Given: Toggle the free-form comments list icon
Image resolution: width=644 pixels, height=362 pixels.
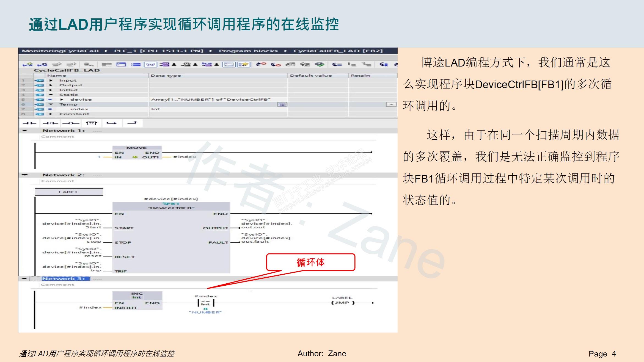Looking at the screenshot, I should click(229, 64).
